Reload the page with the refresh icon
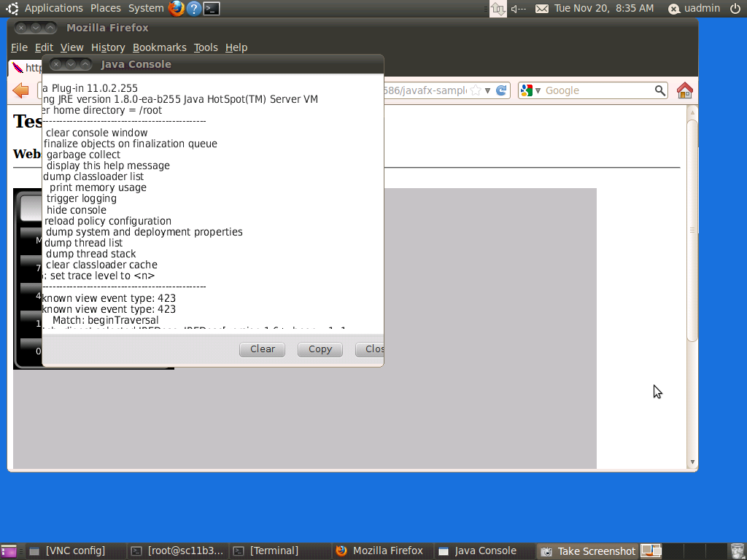Screen dimensions: 747x560 [501, 90]
